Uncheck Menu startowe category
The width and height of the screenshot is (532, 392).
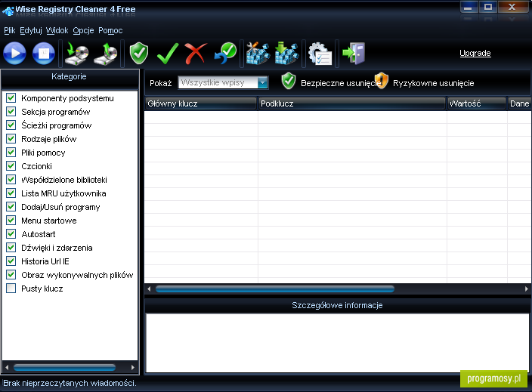[x=11, y=221]
